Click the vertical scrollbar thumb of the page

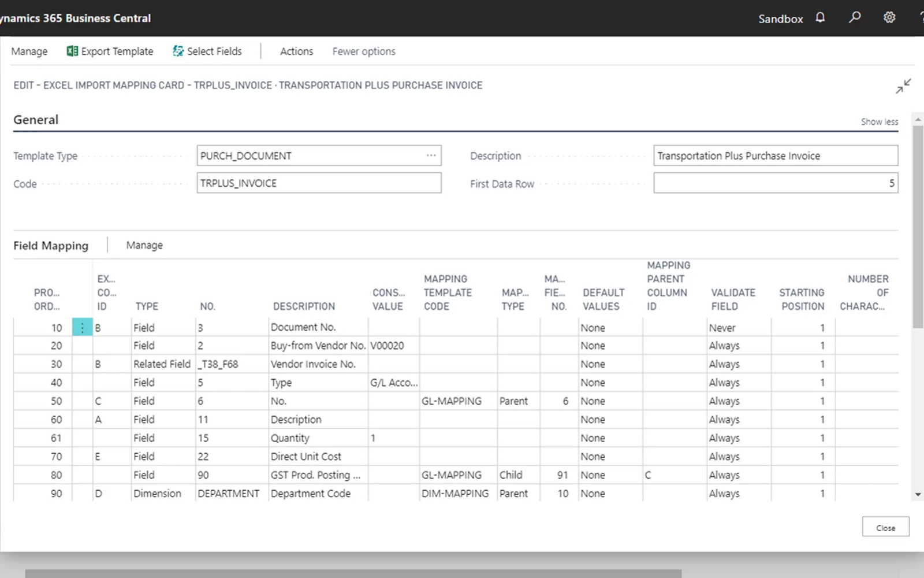pyautogui.click(x=918, y=227)
